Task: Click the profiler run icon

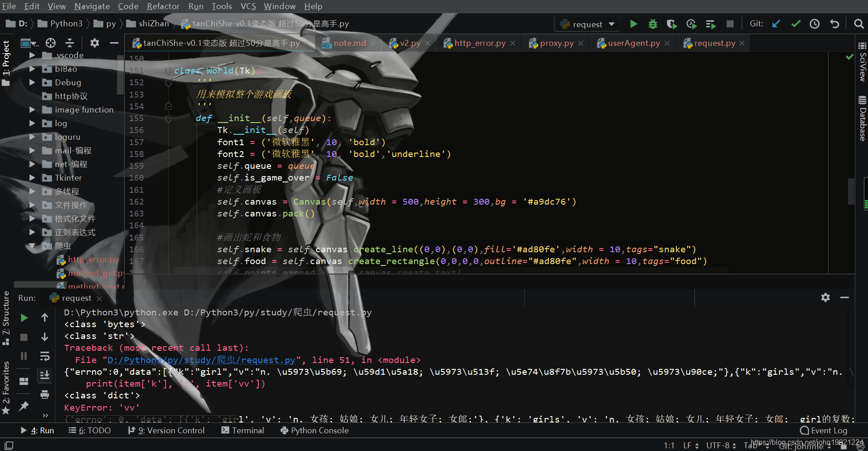Action: tap(691, 24)
